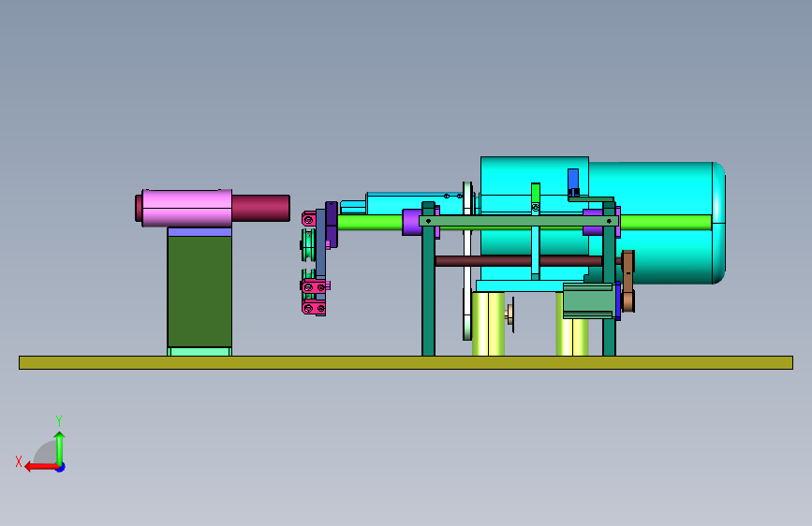Select the light green foot under the pedestal
812x526 pixels.
[199, 352]
